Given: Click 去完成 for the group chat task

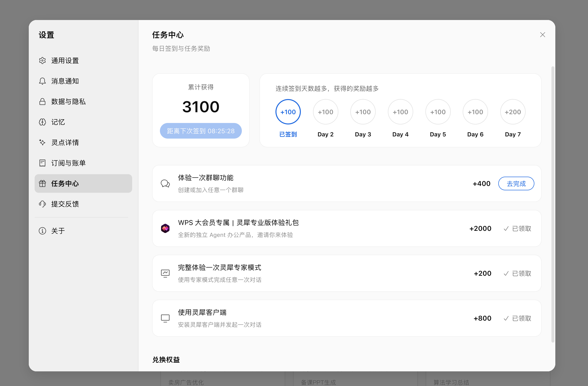Looking at the screenshot, I should pos(516,184).
